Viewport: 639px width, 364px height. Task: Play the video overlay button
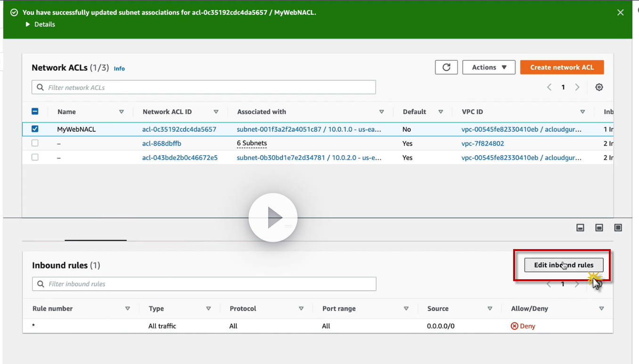(273, 218)
